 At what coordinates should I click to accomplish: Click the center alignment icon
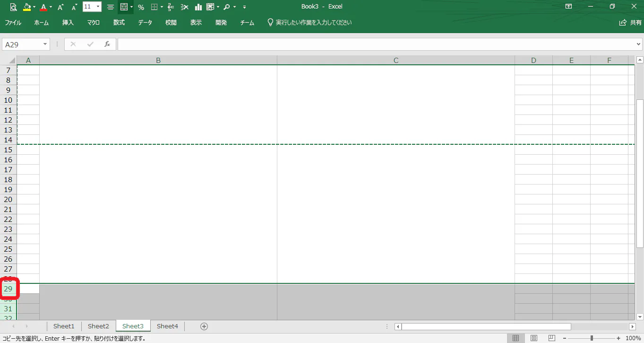tap(111, 7)
